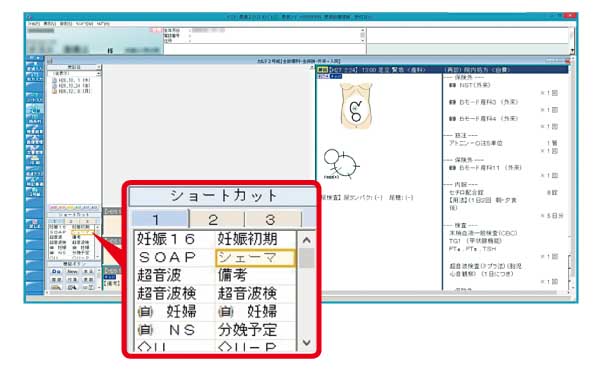
Task: Choose the 自 NS shortcut in the enlarged callout
Action: tap(166, 330)
